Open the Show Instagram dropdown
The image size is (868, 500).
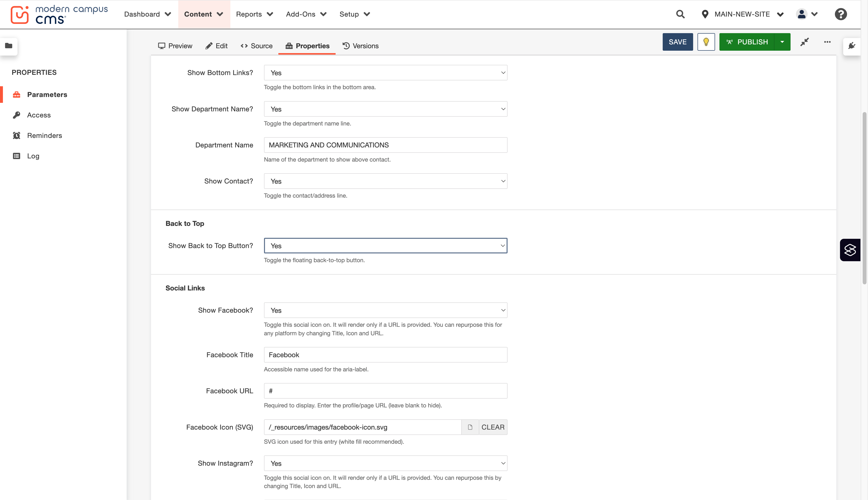coord(386,463)
